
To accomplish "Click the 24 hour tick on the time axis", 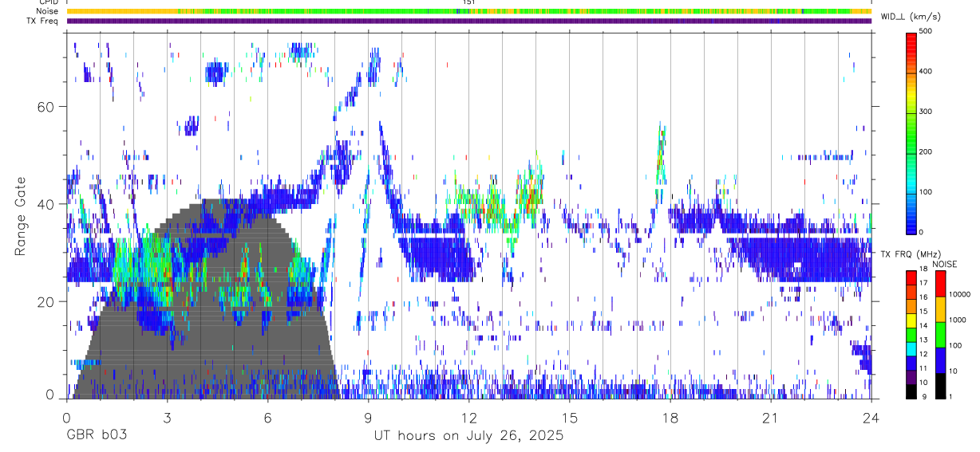I will (x=871, y=417).
